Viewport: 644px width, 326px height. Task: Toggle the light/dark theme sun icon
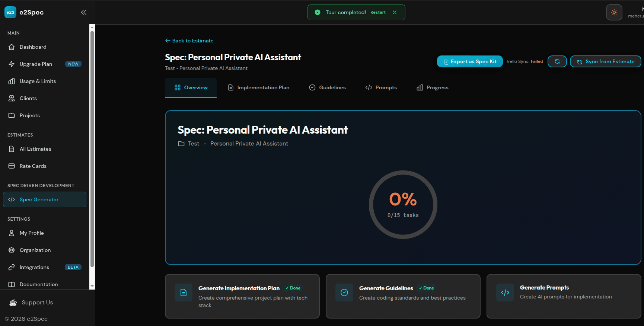614,12
